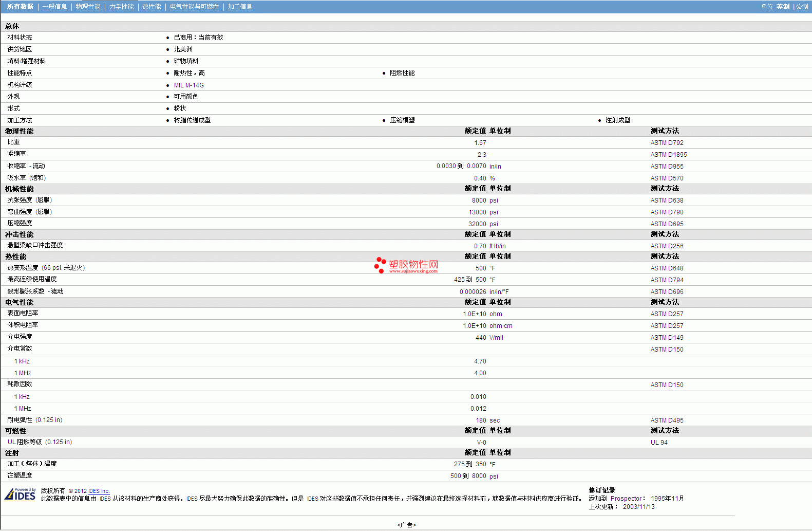Click dielectric constant value 4.70

480,361
